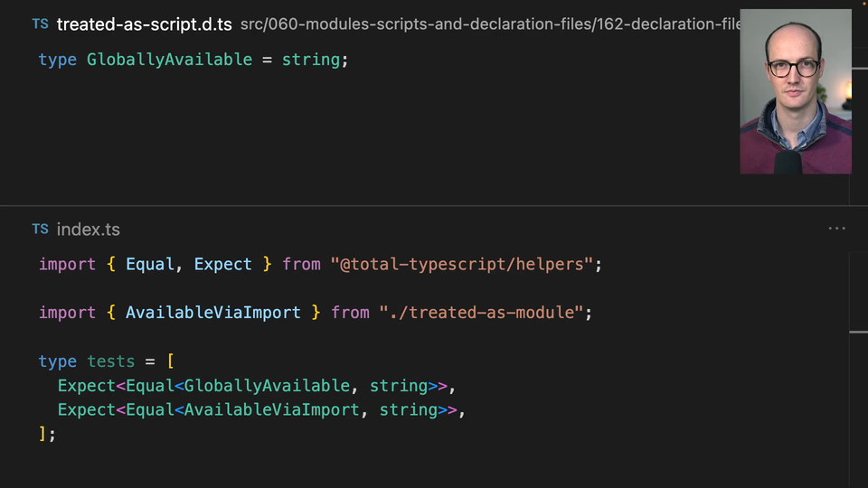Click the tests type alias name

(110, 361)
